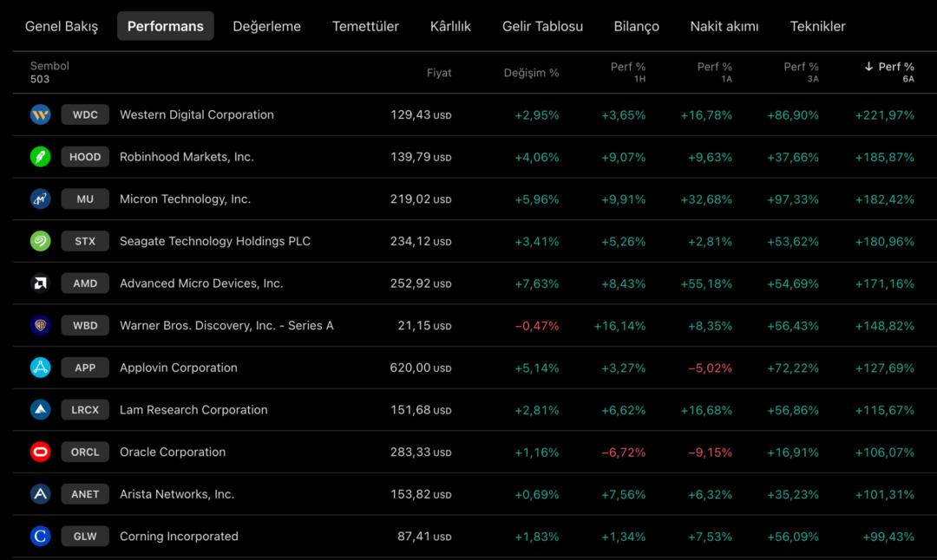This screenshot has width=937, height=560.
Task: Open Lam Research Corporation row name
Action: 193,410
